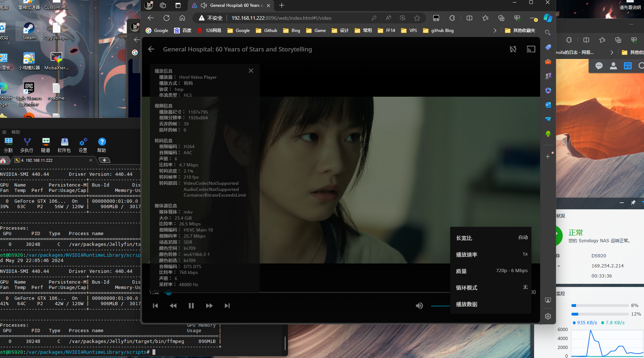This screenshot has width=644, height=358.
Task: Open the Outlook icon in the Edge sidebar
Action: (548, 105)
